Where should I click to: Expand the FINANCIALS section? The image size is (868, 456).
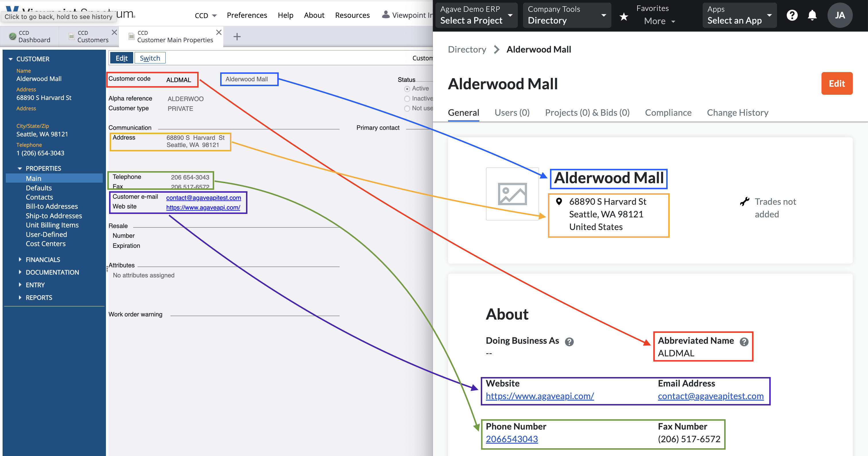click(20, 259)
